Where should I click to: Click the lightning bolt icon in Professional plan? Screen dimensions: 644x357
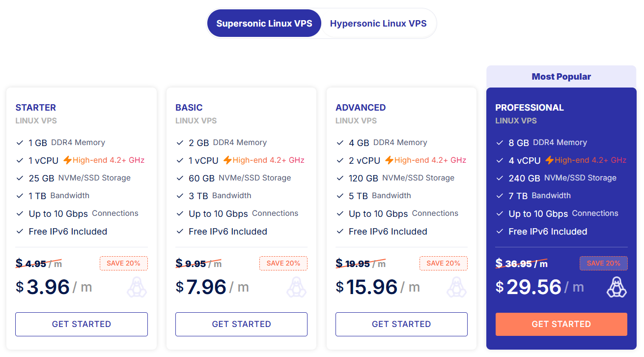pyautogui.click(x=549, y=160)
